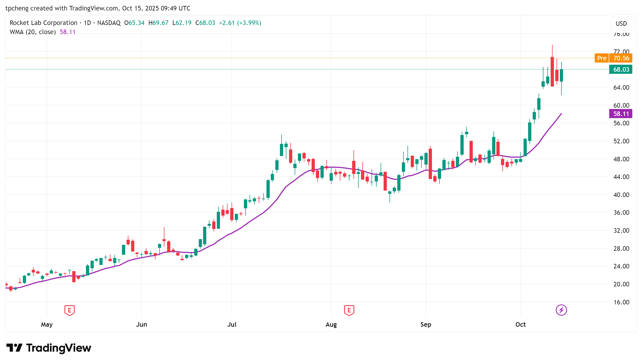The height and width of the screenshot is (364, 642).
Task: Click the purple WMA line value 58.11 in legend
Action: (x=68, y=32)
